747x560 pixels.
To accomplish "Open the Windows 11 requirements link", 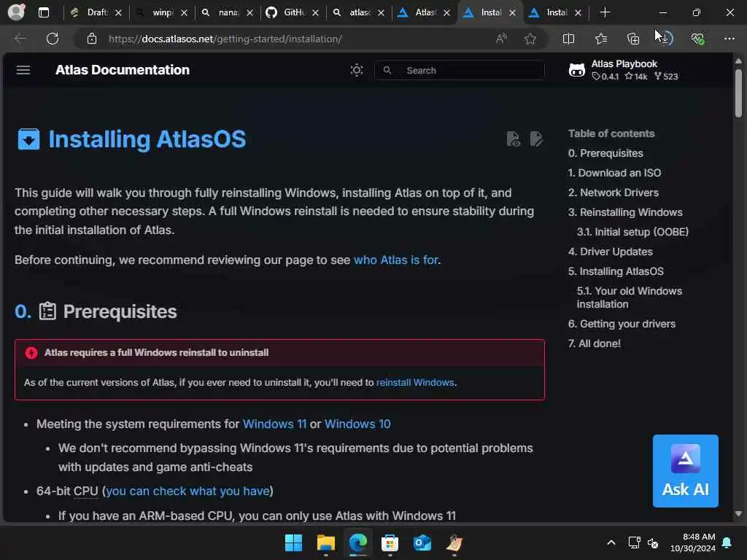I will tap(274, 424).
